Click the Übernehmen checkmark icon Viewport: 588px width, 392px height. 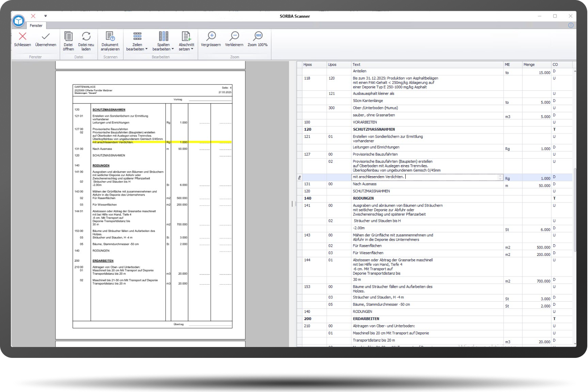point(46,36)
